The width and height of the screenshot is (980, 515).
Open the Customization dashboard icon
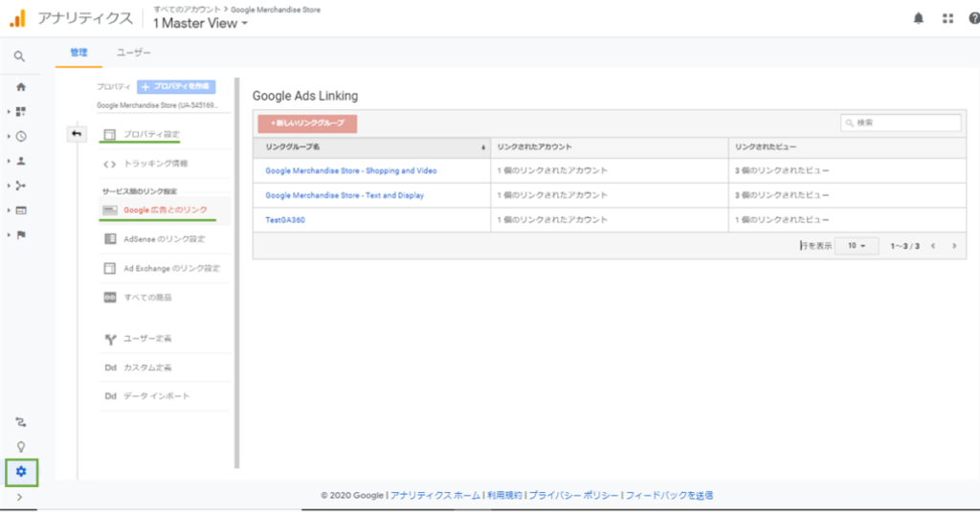[21, 111]
